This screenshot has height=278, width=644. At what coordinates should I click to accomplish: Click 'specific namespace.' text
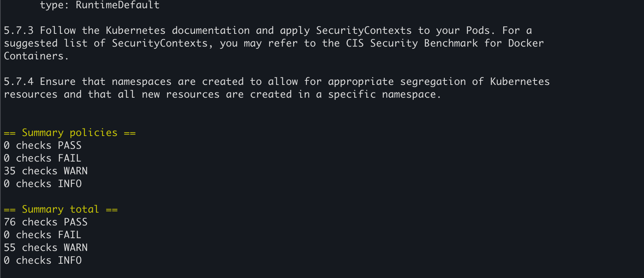point(385,94)
